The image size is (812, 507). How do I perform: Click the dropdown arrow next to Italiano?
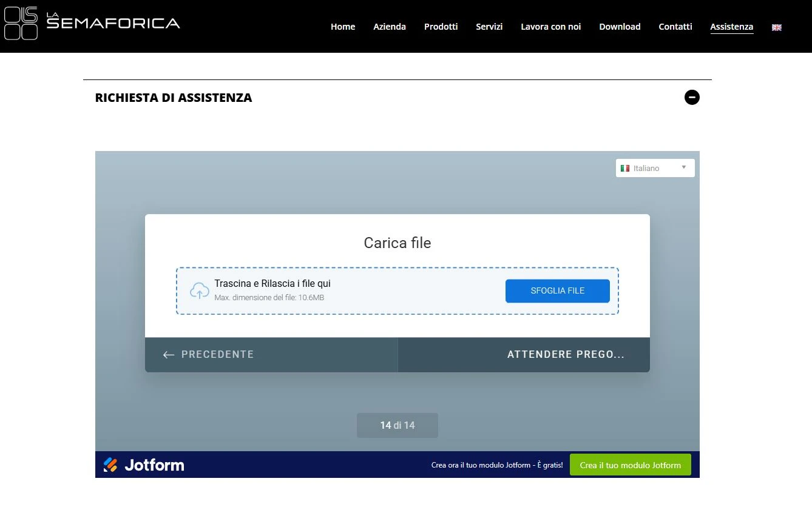pos(683,168)
